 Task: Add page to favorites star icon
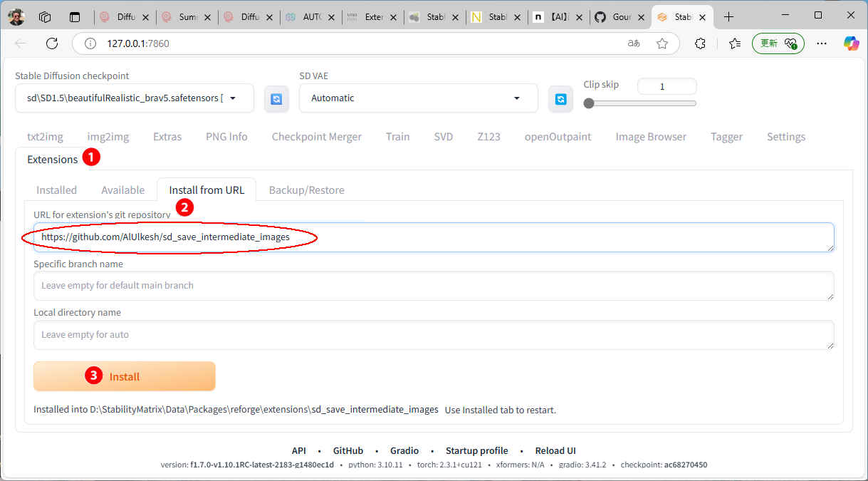[x=662, y=43]
